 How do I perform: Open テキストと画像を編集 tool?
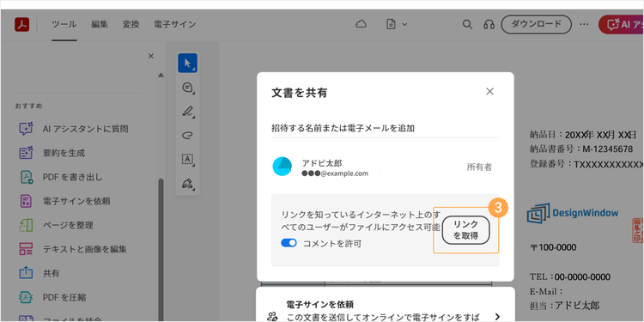[x=73, y=249]
